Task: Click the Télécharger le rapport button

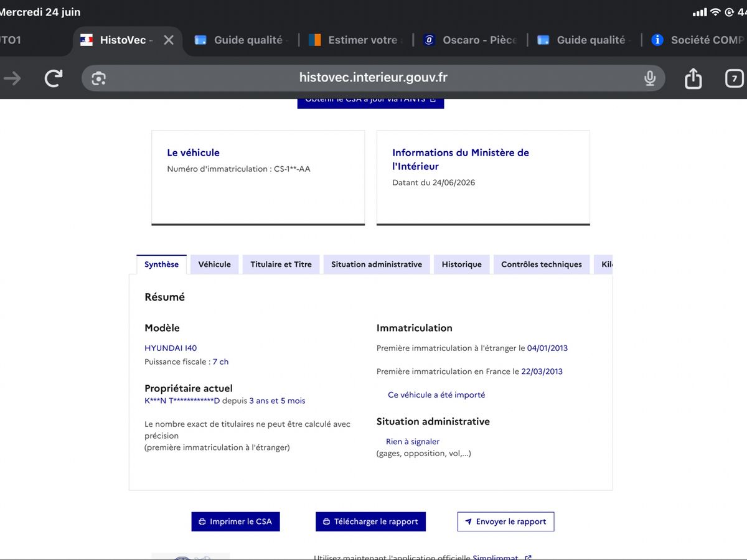Action: click(370, 521)
